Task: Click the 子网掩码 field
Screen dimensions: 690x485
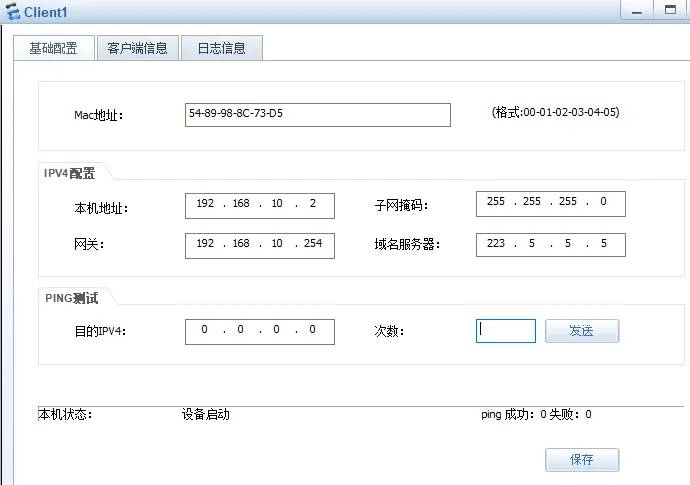Action: (x=551, y=204)
